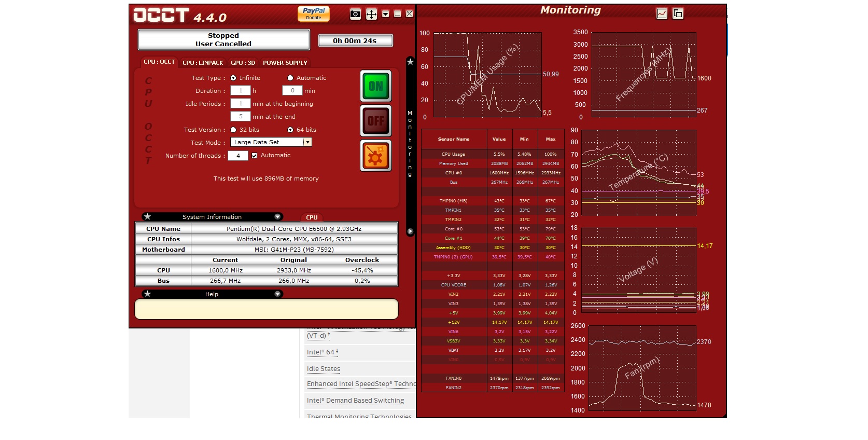The width and height of the screenshot is (868, 440).
Task: Click the Stopped User Cancelled status box
Action: coord(223,39)
